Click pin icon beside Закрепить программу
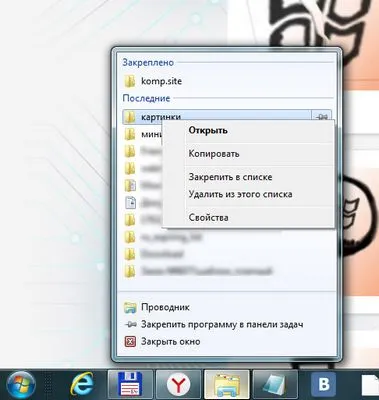This screenshot has width=379, height=400. pos(130,324)
